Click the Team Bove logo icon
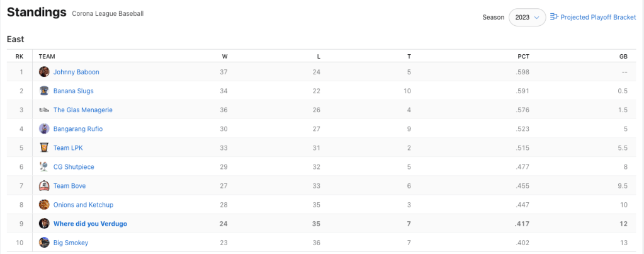Viewport: 644px width, 254px height. (44, 186)
